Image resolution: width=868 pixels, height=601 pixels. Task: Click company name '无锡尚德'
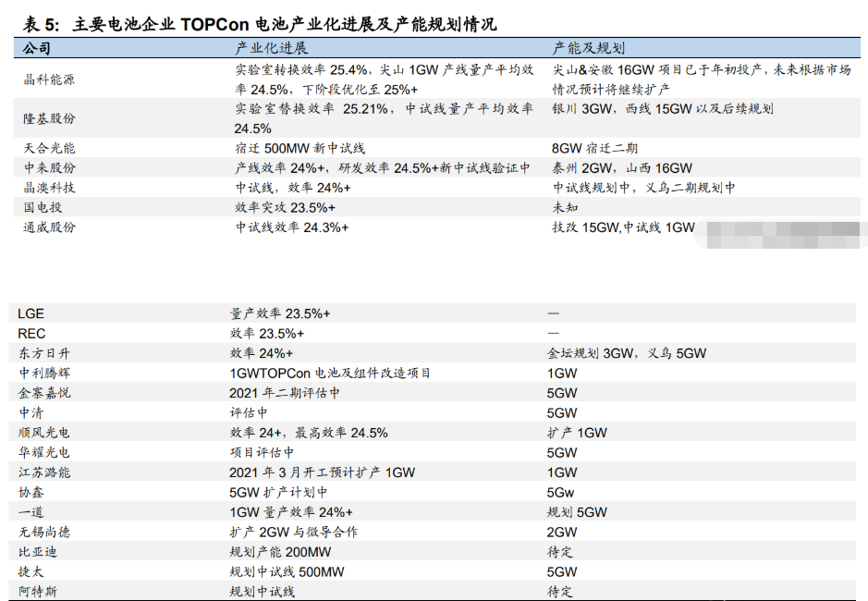(x=44, y=533)
